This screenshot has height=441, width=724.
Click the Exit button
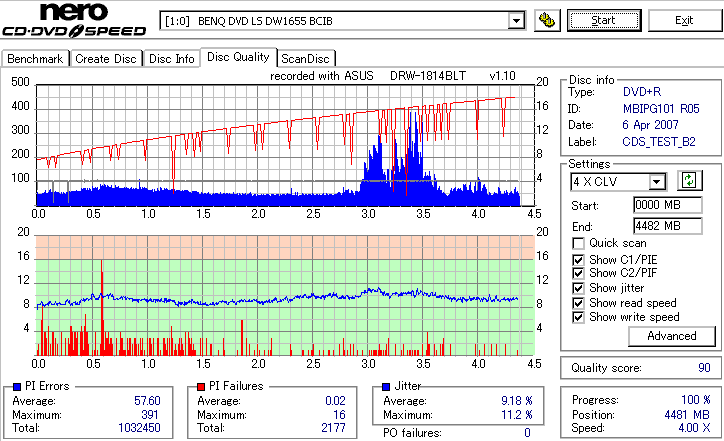pyautogui.click(x=684, y=21)
